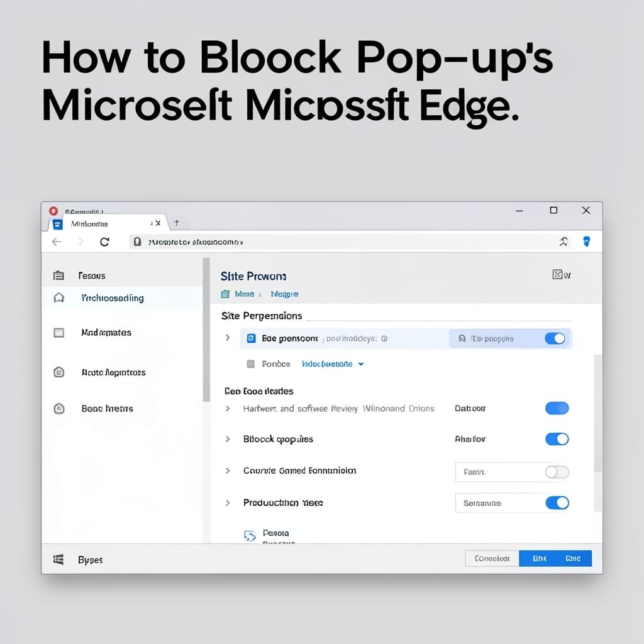Image resolution: width=644 pixels, height=644 pixels.
Task: Reload the page with refresh icon
Action: tap(105, 242)
